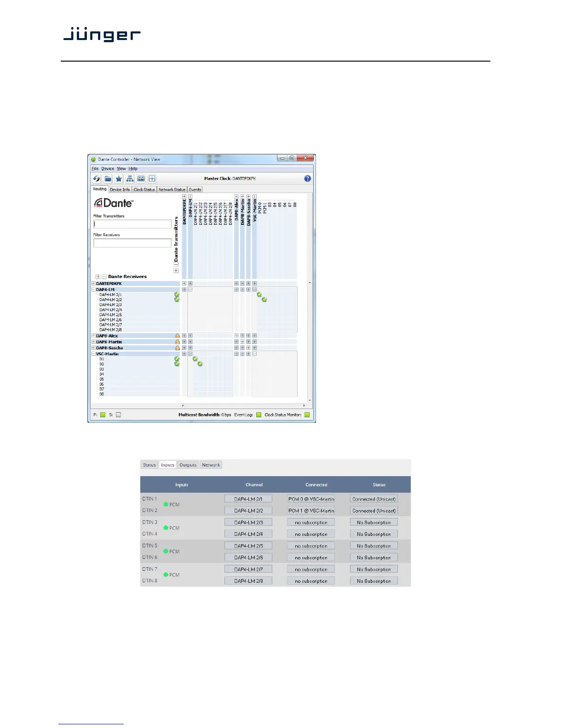563x728 pixels.
Task: Click the warning icon beside DAP8-Martin
Action: (x=177, y=342)
